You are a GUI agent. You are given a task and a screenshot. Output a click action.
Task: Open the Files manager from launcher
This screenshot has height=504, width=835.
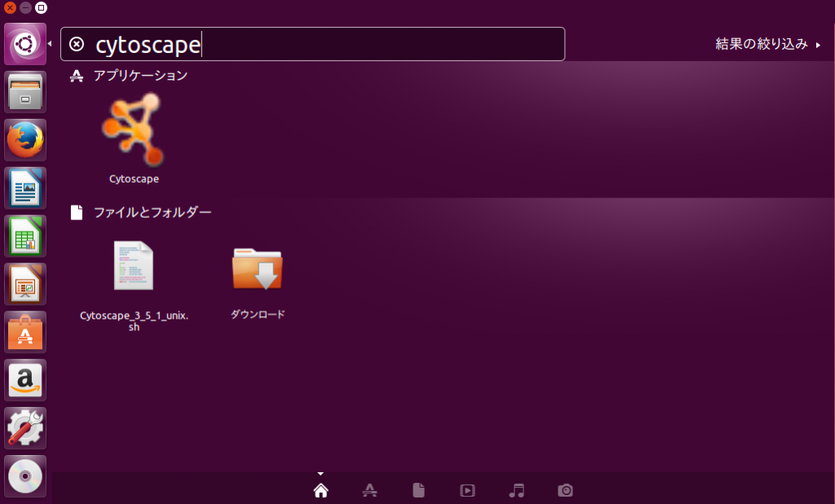(x=25, y=91)
